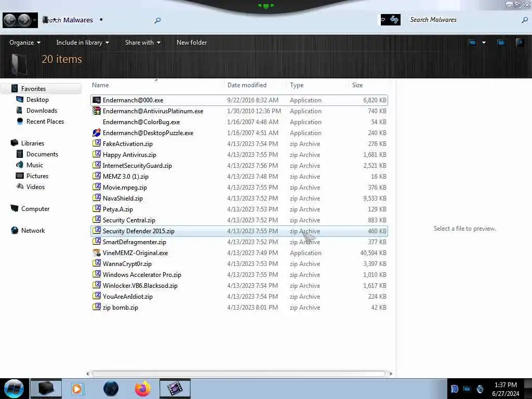
Task: Launch Firefox from the taskbar
Action: pyautogui.click(x=143, y=389)
